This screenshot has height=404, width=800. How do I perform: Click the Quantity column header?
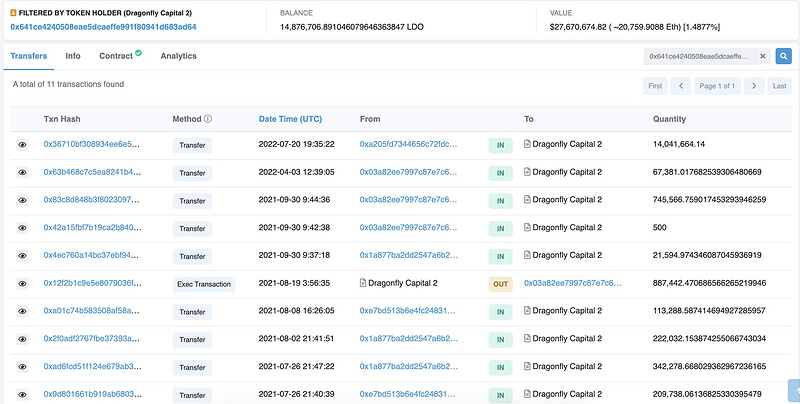669,119
